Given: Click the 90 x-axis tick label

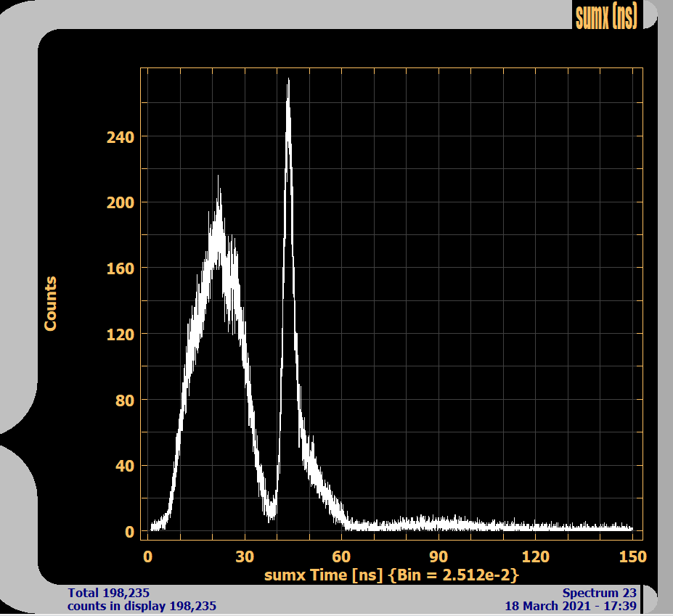Looking at the screenshot, I should click(439, 557).
